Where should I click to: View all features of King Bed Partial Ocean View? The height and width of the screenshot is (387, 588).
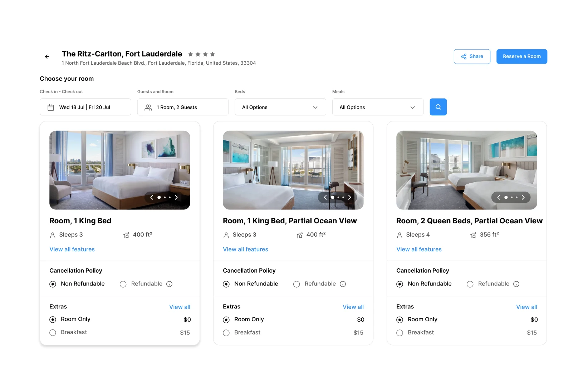pos(245,249)
